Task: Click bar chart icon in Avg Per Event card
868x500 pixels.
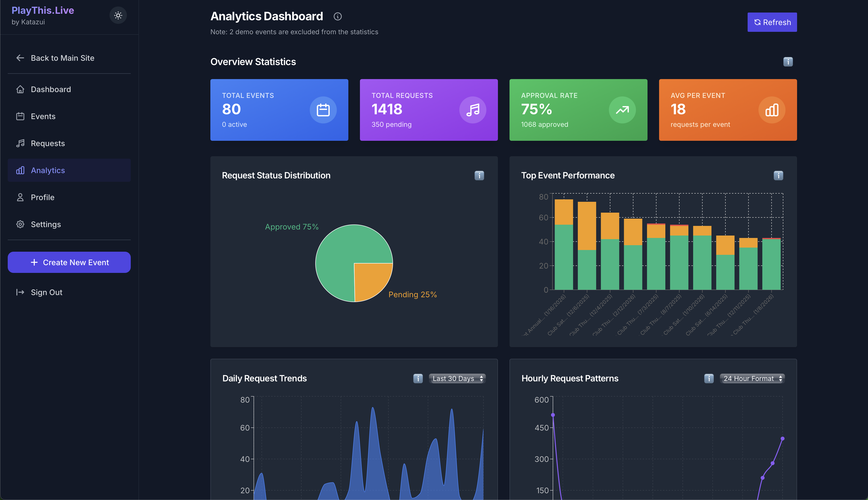Action: (x=772, y=110)
